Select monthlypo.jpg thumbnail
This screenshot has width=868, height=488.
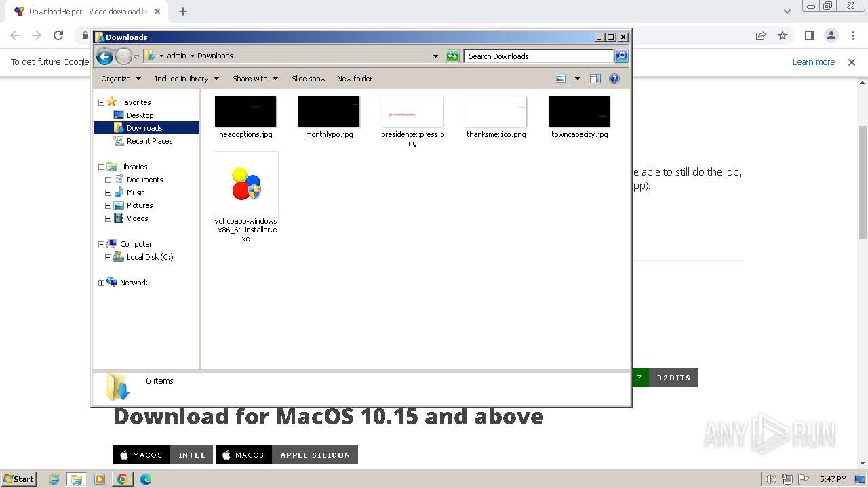[329, 111]
